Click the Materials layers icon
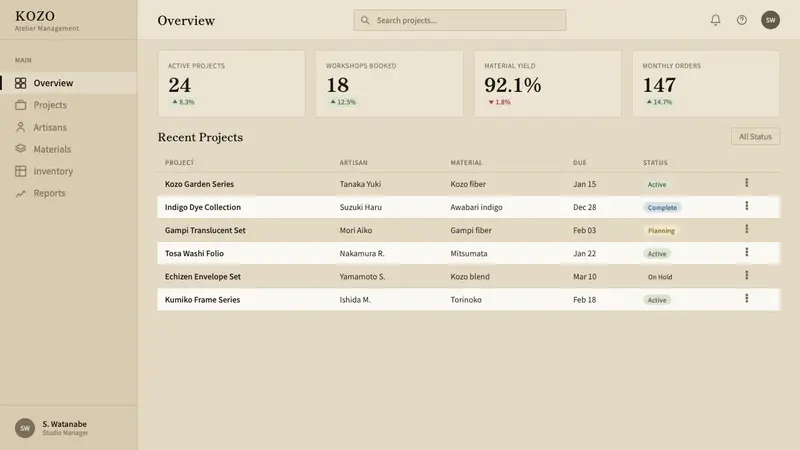 coord(20,148)
